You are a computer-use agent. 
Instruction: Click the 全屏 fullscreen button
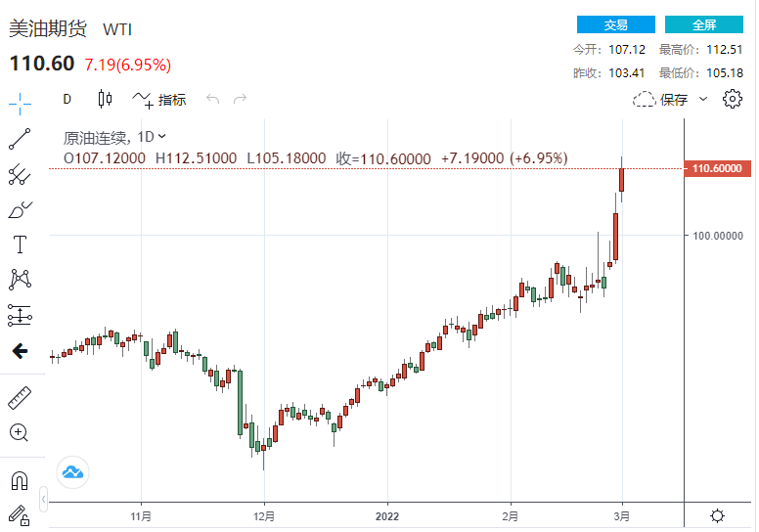click(x=704, y=24)
